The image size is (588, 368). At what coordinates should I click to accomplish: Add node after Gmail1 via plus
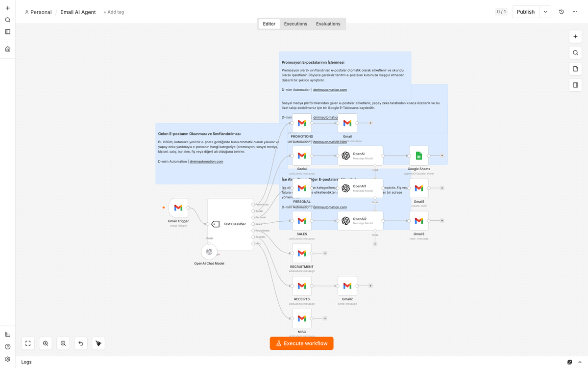442,188
